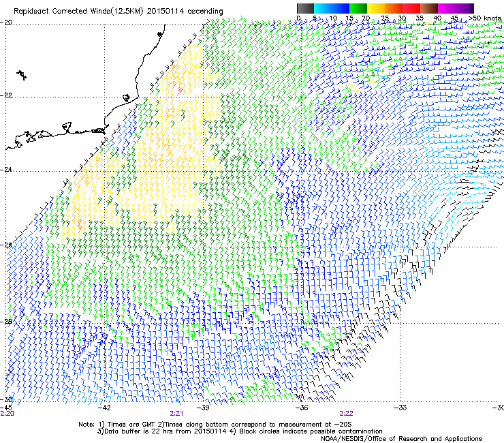
Task: Pick the brown 35-40 knots legend swatch
Action: coord(429,8)
